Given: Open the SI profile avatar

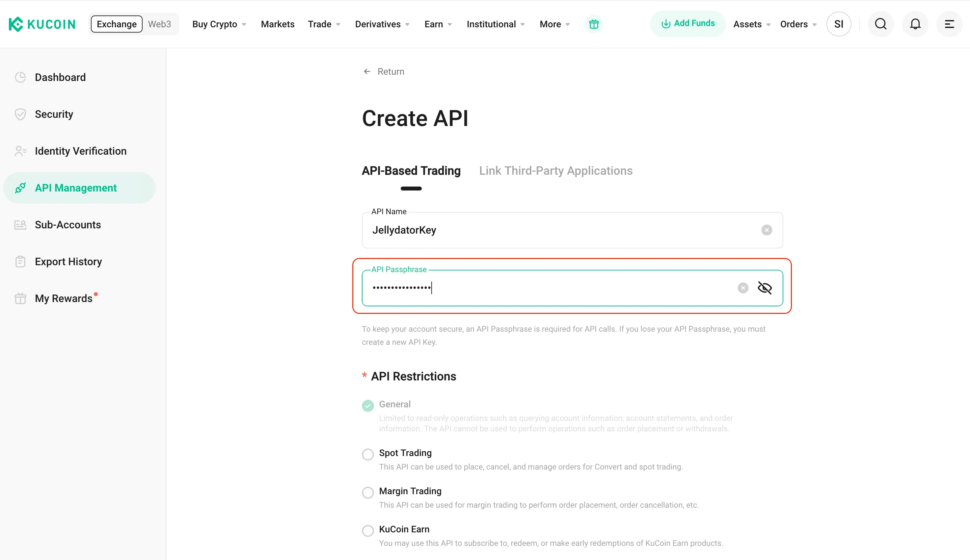Looking at the screenshot, I should [x=839, y=24].
